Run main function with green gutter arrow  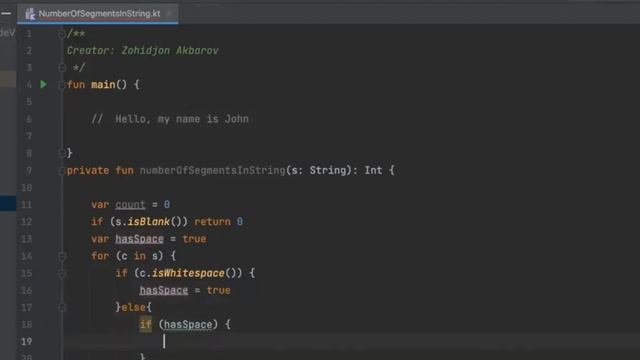pos(44,84)
